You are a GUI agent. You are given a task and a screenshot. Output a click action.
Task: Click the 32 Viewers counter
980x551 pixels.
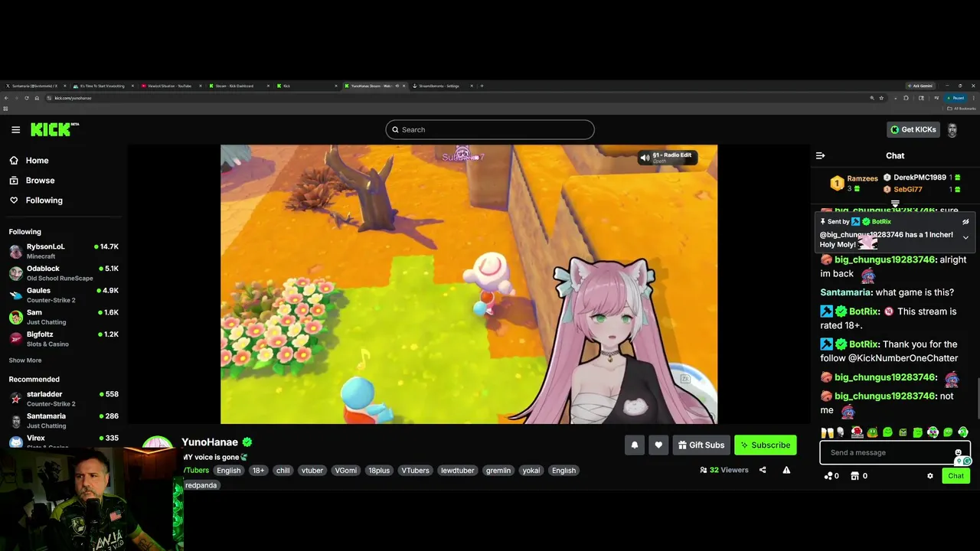(x=724, y=470)
